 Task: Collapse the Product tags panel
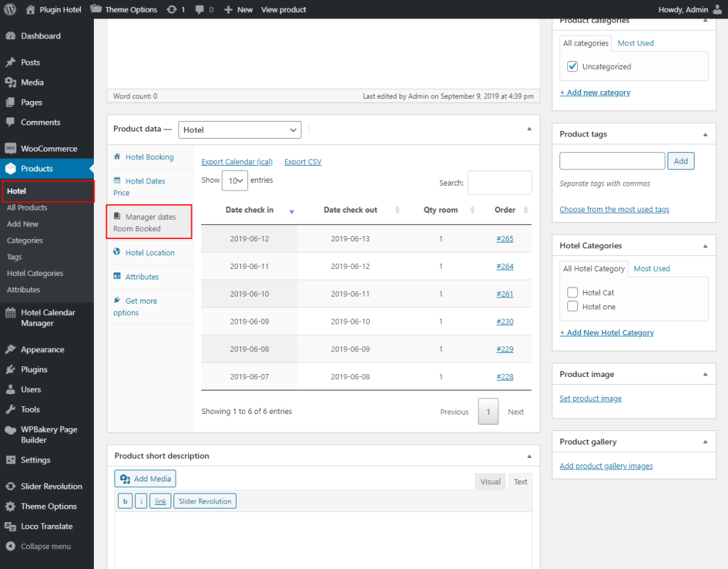(x=705, y=134)
